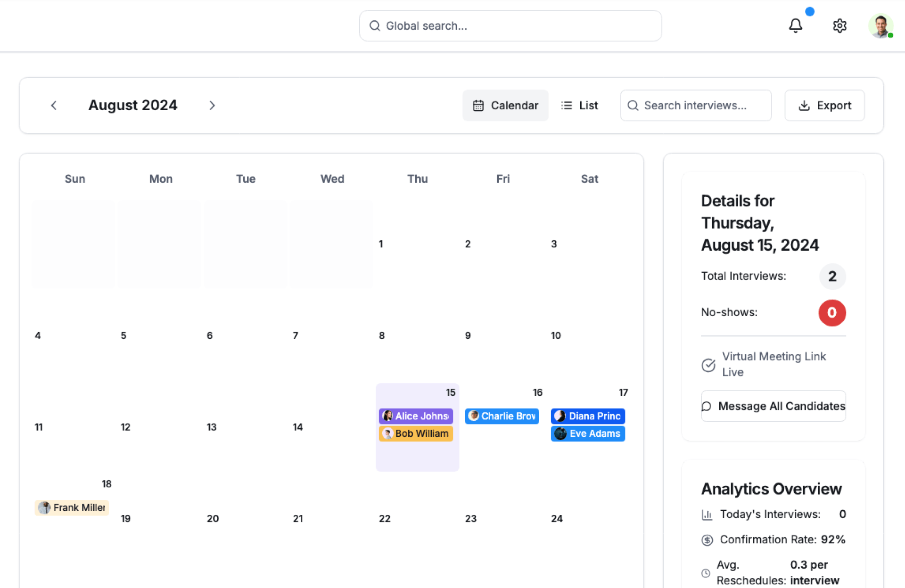Click the user profile avatar
Image resolution: width=905 pixels, height=588 pixels.
(x=880, y=25)
